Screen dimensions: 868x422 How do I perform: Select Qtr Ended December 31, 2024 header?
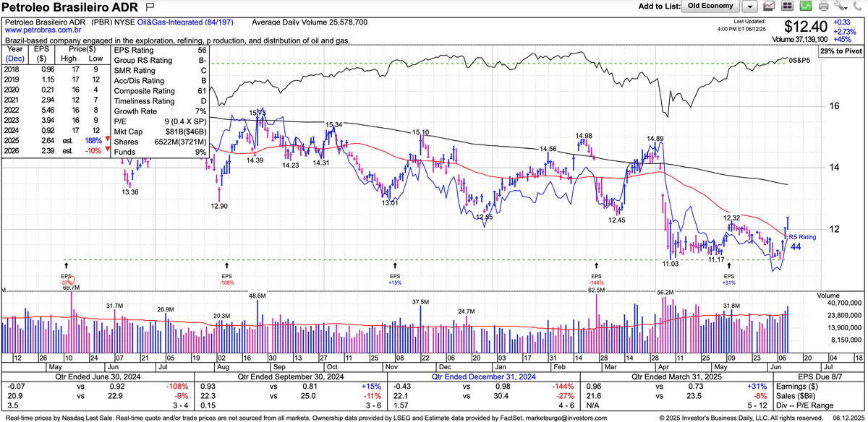click(485, 376)
